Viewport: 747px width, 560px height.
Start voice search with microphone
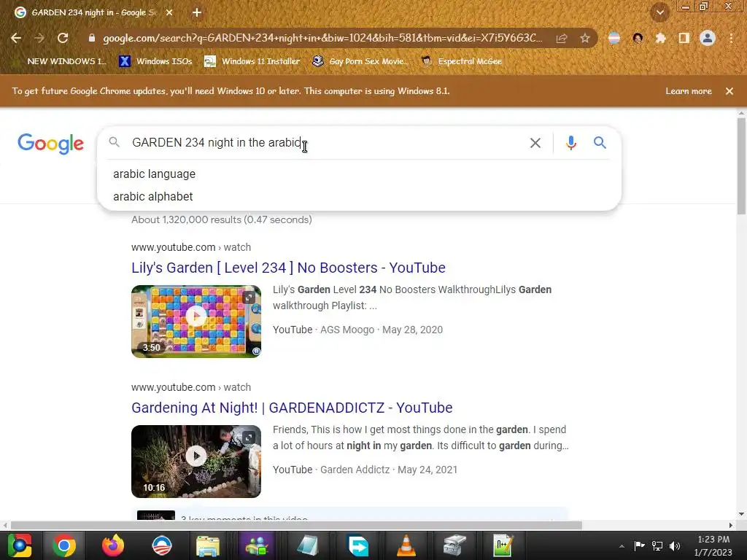(570, 143)
